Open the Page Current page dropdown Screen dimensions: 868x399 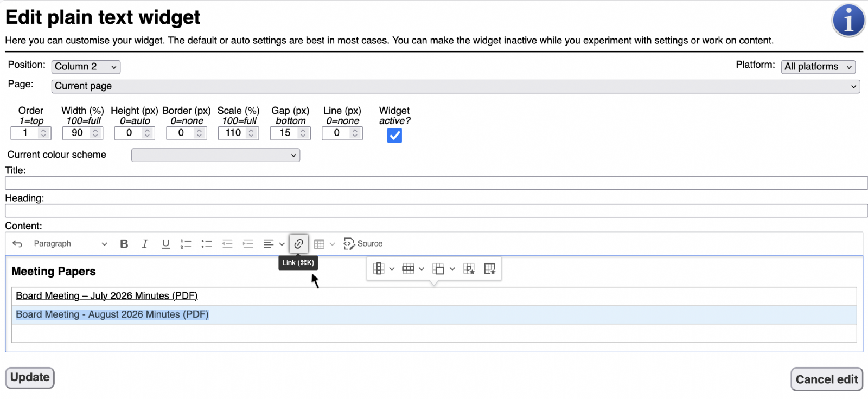[x=456, y=86]
